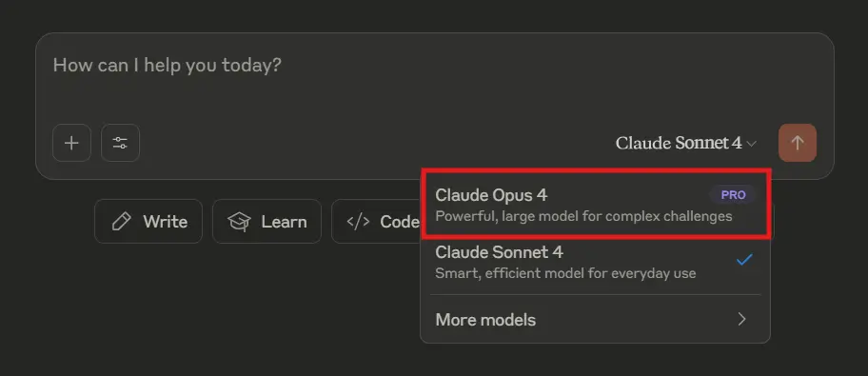The width and height of the screenshot is (868, 376).
Task: Select Claude Sonnet 4 menu entry
Action: [595, 263]
